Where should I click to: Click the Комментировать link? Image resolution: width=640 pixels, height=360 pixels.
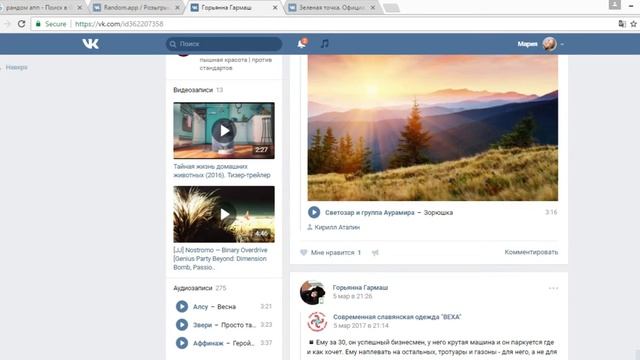pos(531,252)
